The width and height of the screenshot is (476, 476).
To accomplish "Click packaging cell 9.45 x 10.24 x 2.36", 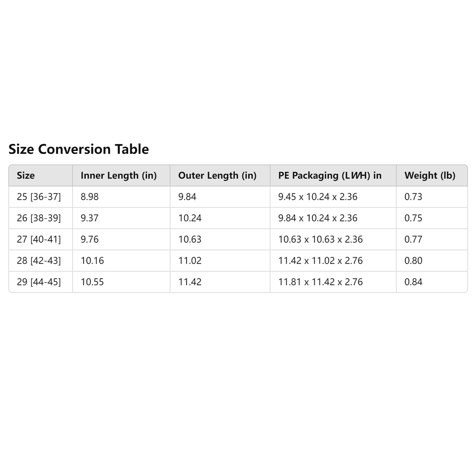I will (317, 197).
